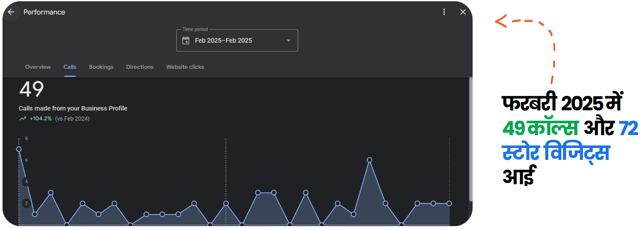The height and width of the screenshot is (229, 644).
Task: Click the last data point on the chart
Action: [x=449, y=203]
